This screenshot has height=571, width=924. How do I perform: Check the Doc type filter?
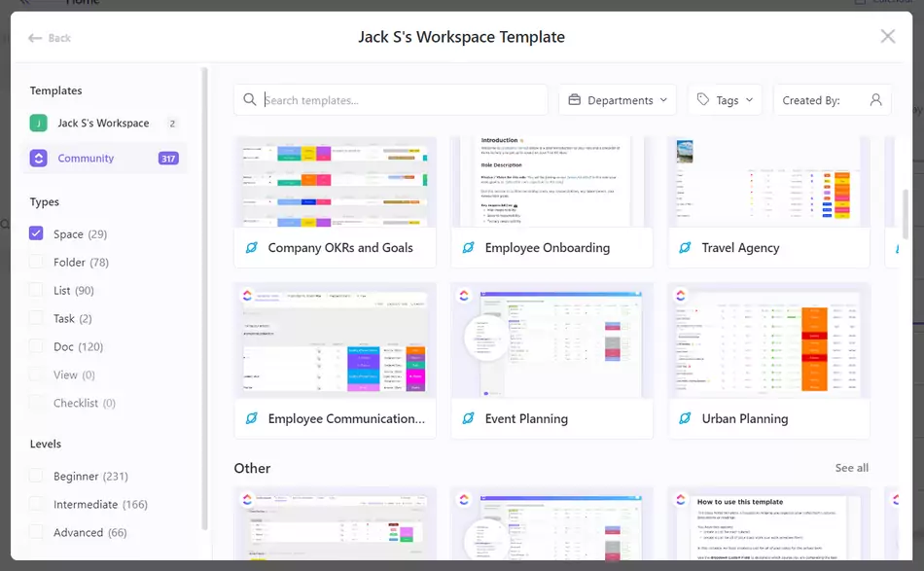36,346
